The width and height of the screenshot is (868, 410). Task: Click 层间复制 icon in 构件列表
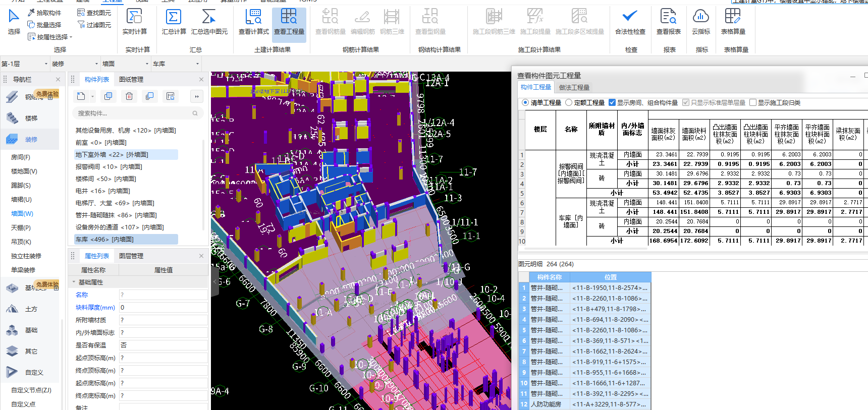click(x=149, y=96)
